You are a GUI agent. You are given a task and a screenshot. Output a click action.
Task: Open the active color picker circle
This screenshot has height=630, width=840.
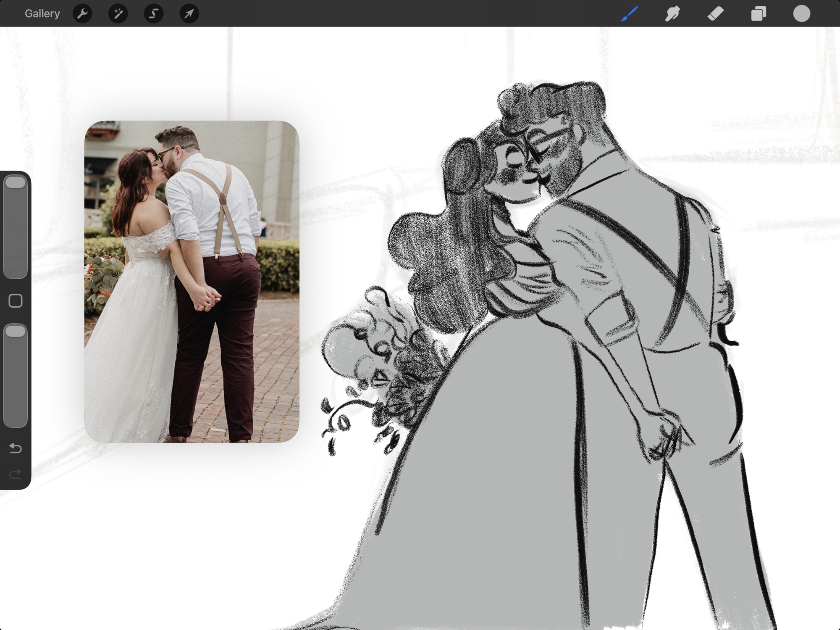pos(801,13)
